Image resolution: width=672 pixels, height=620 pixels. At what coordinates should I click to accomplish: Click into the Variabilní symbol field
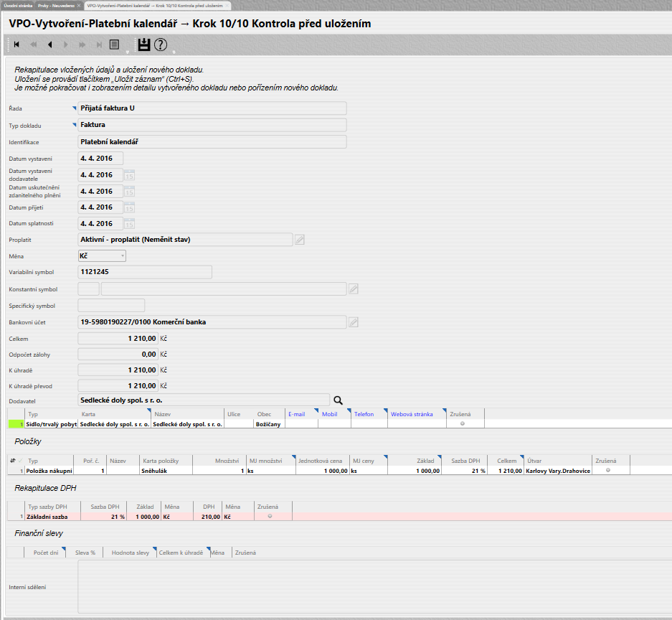pyautogui.click(x=144, y=272)
